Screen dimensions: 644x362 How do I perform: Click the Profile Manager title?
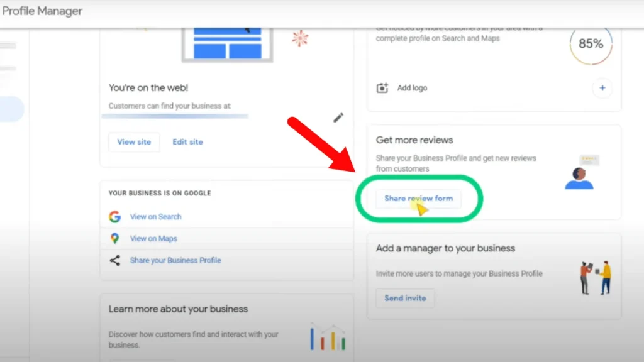coord(42,11)
